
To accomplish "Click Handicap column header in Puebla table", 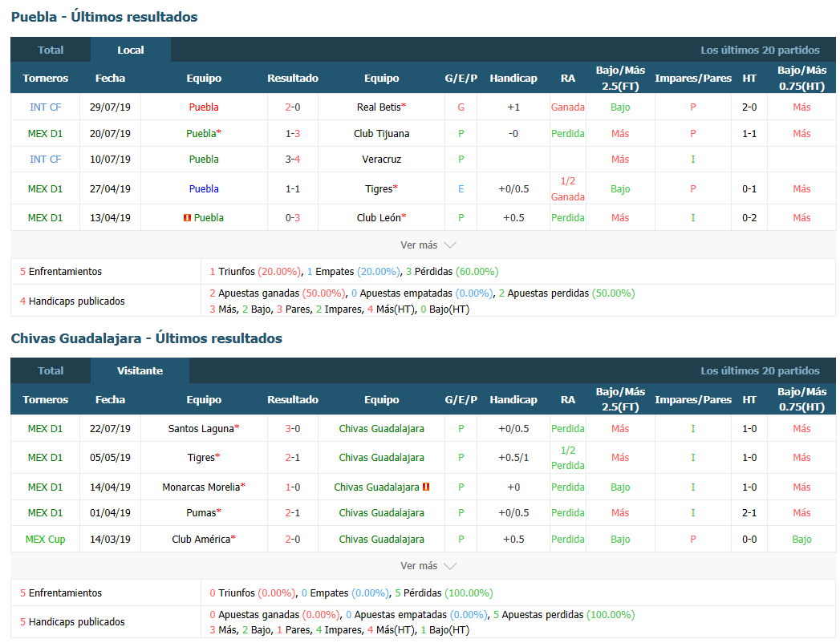I will coord(513,78).
